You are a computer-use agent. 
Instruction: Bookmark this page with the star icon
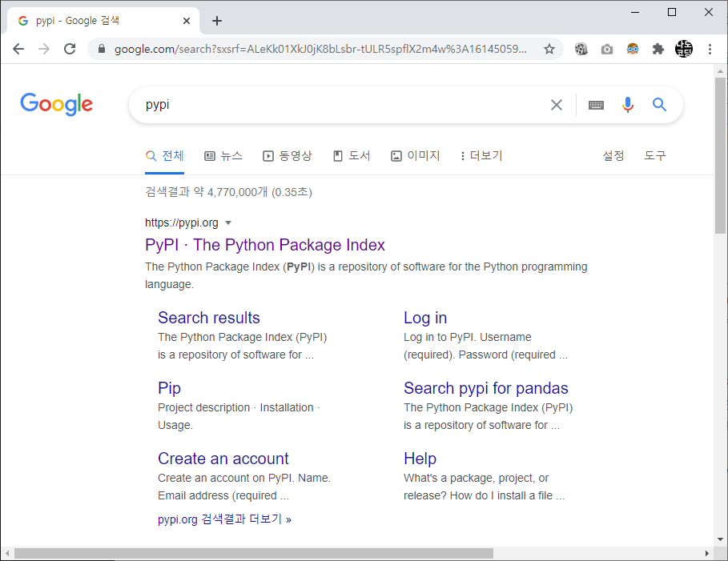tap(549, 49)
